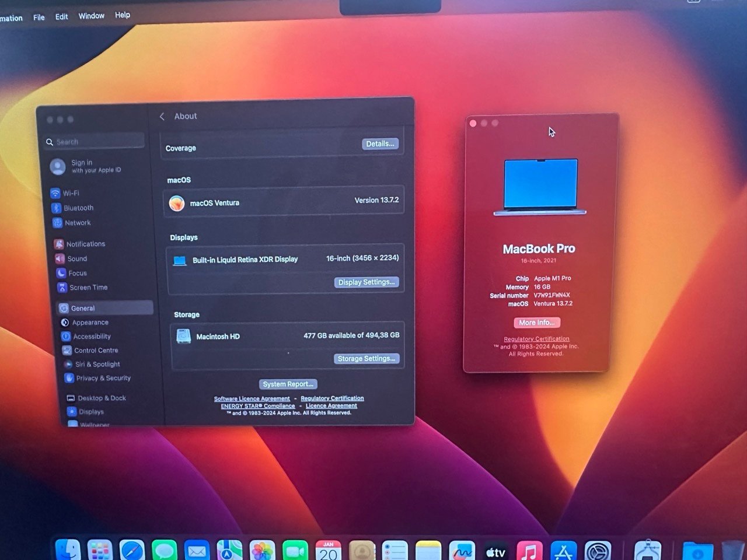The height and width of the screenshot is (560, 747).
Task: Click the MacBook Pro image
Action: [x=540, y=187]
